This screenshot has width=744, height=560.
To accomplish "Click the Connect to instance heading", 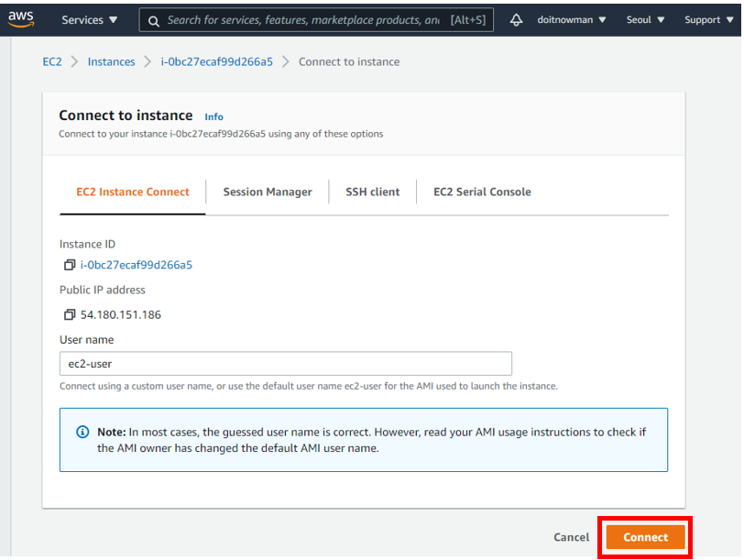I will pyautogui.click(x=126, y=115).
